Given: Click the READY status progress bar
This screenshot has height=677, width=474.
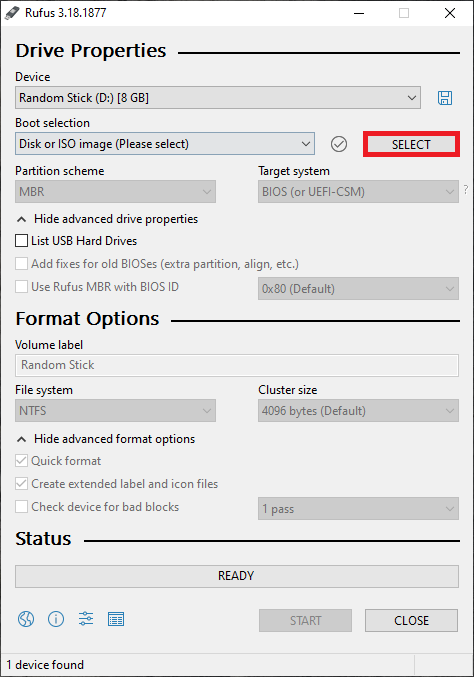Looking at the screenshot, I should pos(237,576).
